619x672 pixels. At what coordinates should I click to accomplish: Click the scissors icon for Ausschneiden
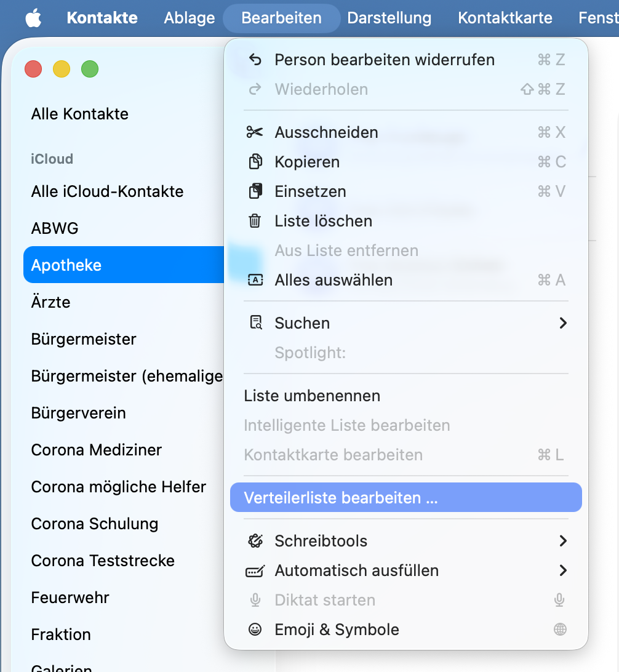coord(255,132)
